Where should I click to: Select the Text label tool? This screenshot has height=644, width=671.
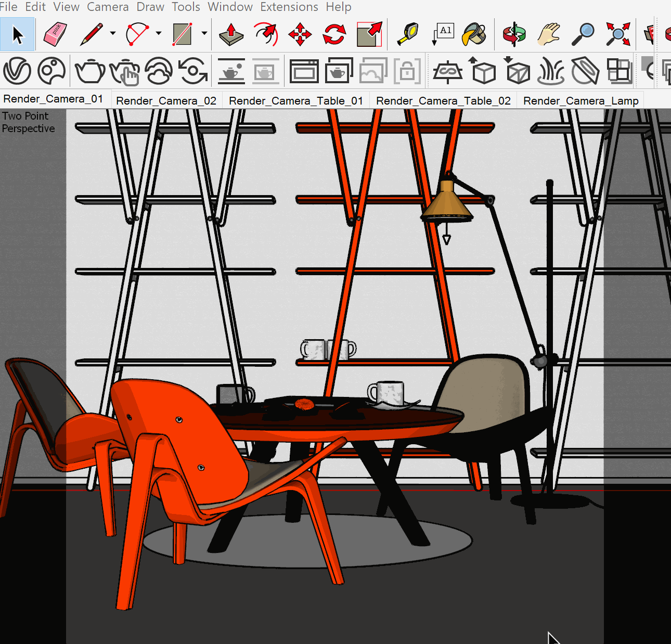443,34
